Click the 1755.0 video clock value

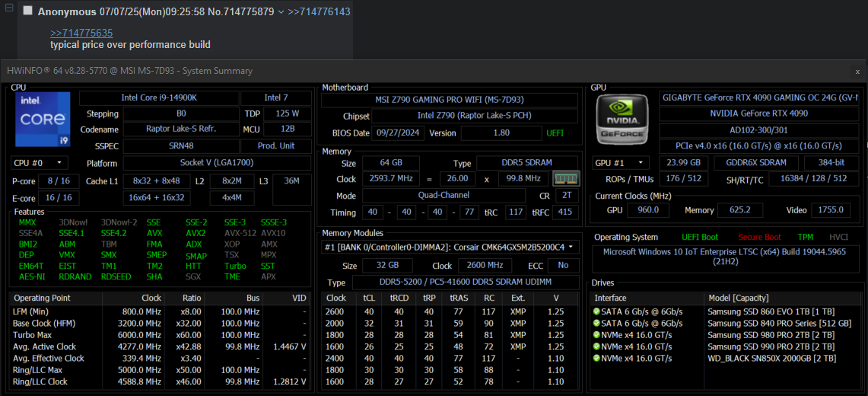point(831,210)
